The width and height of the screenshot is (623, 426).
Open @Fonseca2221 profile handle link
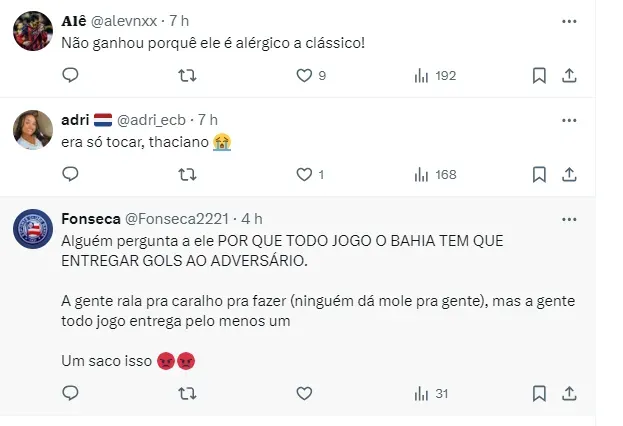(178, 218)
